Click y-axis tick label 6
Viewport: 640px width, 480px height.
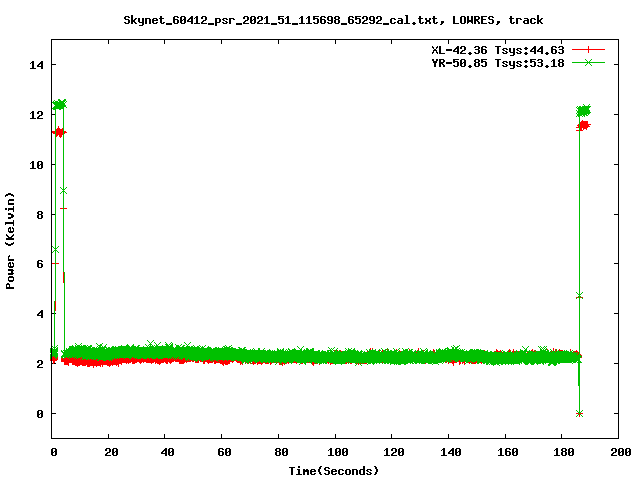point(40,264)
